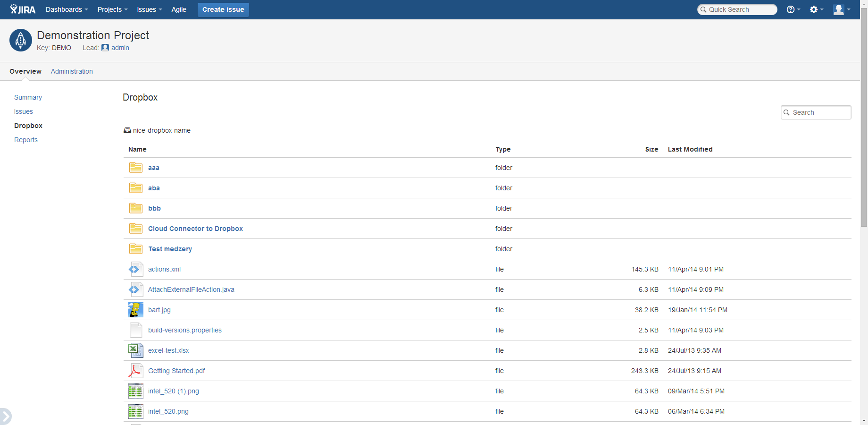
Task: Click the Create issue button
Action: point(223,9)
